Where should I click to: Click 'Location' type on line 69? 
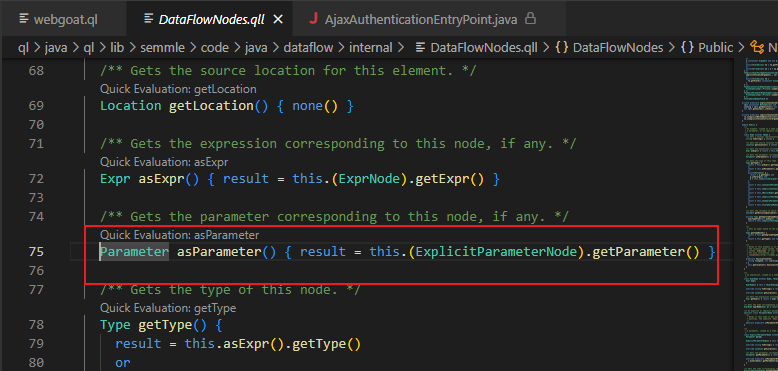pyautogui.click(x=130, y=106)
